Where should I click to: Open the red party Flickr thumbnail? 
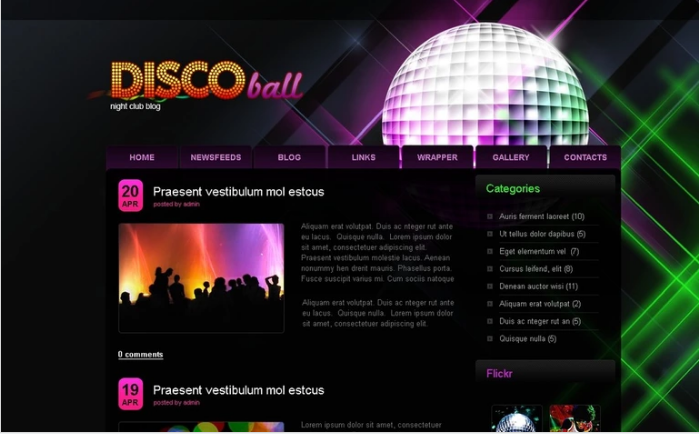tap(575, 418)
